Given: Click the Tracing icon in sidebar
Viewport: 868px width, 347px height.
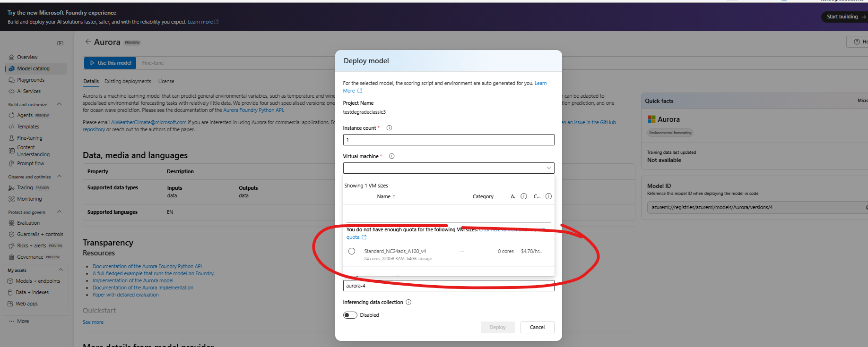Looking at the screenshot, I should [11, 187].
